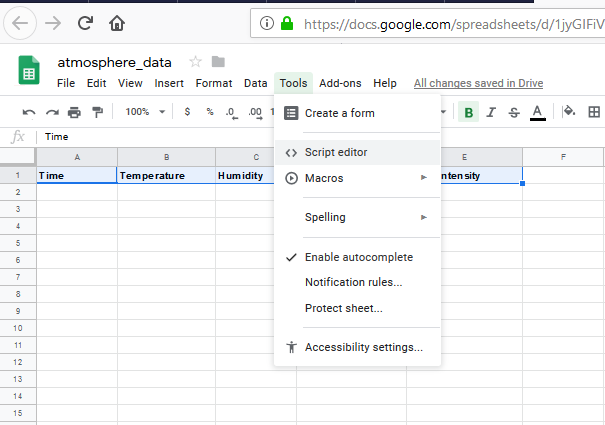Select the paint format tool
This screenshot has width=605, height=425.
pyautogui.click(x=97, y=112)
